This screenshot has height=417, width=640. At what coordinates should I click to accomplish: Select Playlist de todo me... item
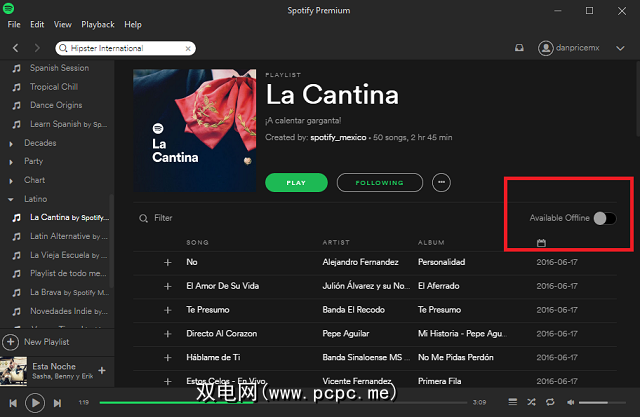68,273
